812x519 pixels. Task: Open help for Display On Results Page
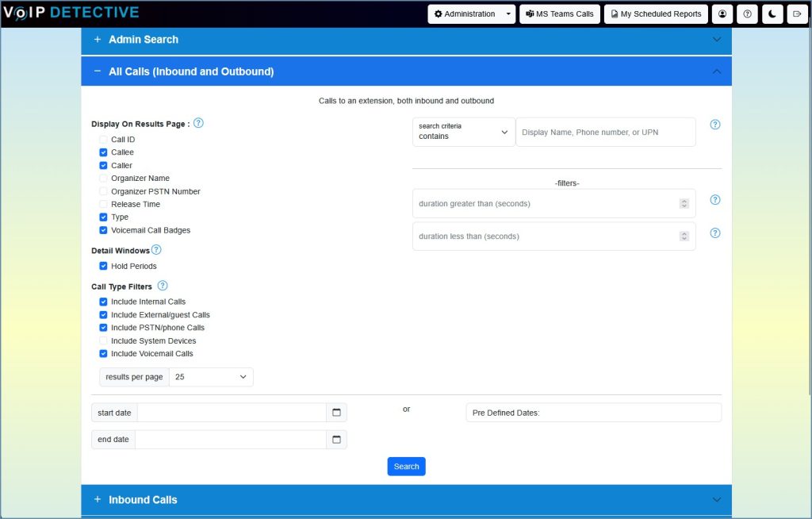coord(198,124)
